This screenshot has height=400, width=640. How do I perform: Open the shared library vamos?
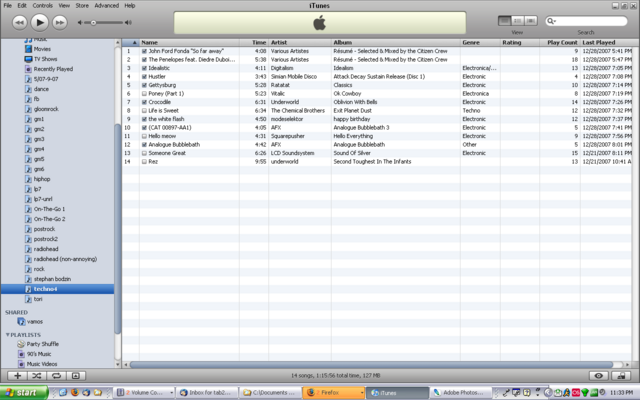34,322
